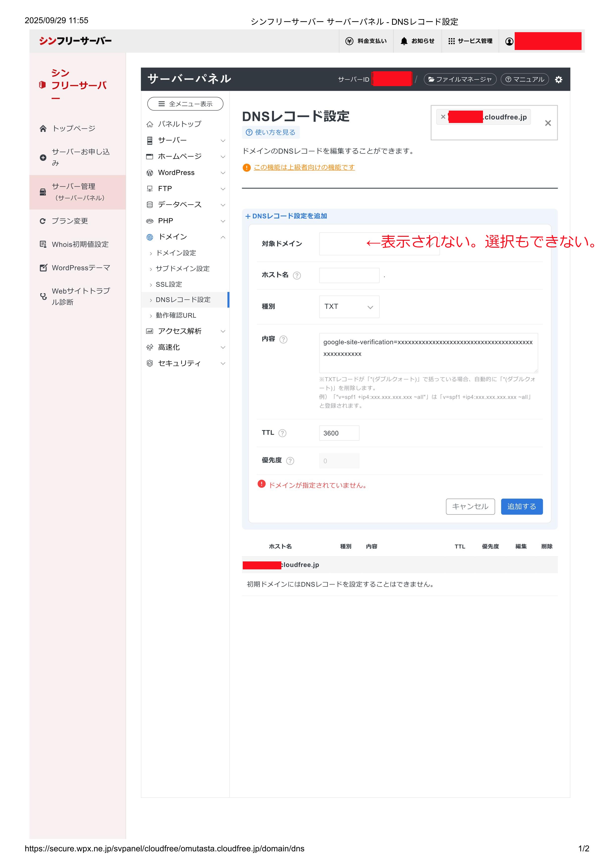Click the 内容 help question mark icon
Viewport: 614px width, 868px height.
(x=283, y=339)
